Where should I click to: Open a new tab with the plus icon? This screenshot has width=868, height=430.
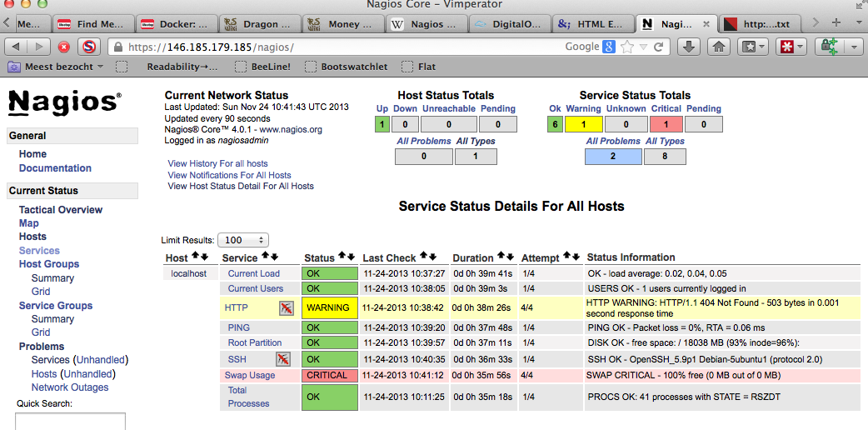click(836, 22)
